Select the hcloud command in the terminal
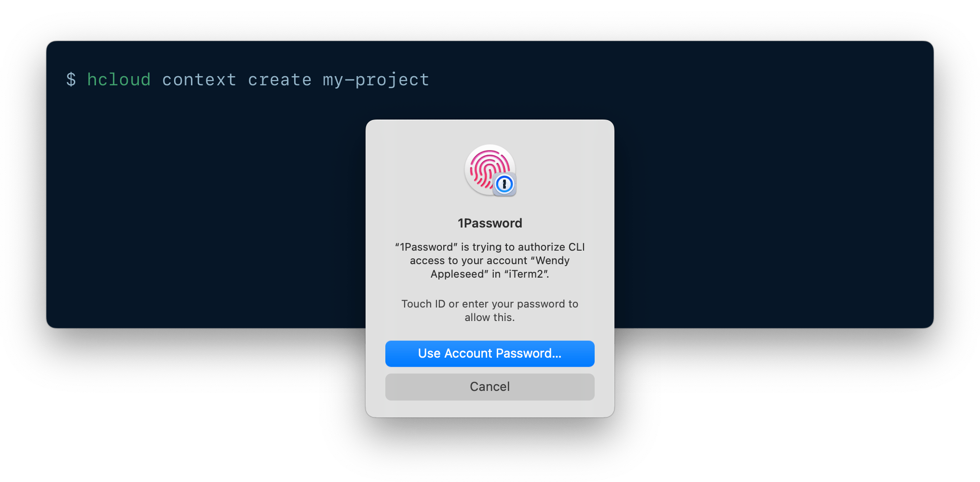This screenshot has height=482, width=980. [x=119, y=80]
